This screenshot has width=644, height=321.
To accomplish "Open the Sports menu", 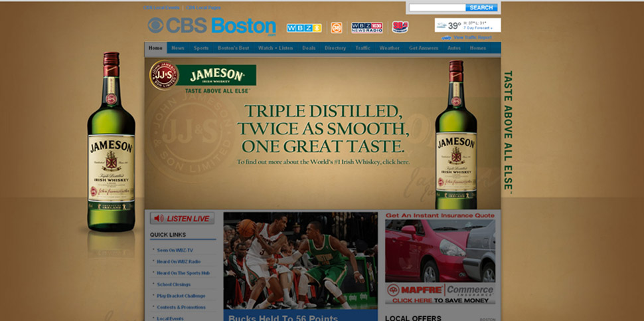I will pyautogui.click(x=201, y=48).
